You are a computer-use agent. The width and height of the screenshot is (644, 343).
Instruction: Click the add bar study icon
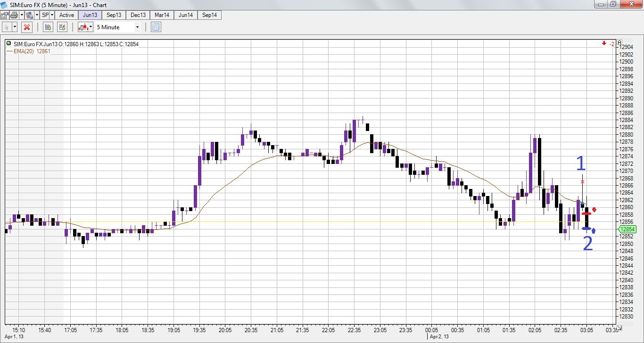click(62, 27)
